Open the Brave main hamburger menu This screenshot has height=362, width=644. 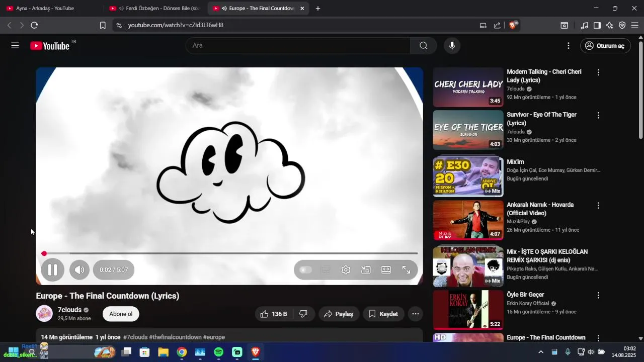[634, 25]
